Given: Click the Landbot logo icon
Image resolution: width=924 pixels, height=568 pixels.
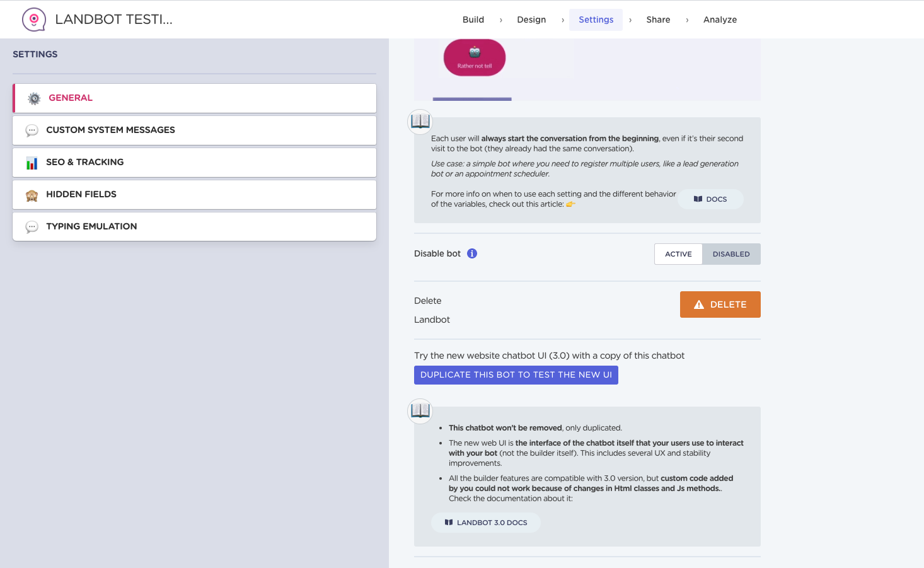Looking at the screenshot, I should 34,20.
